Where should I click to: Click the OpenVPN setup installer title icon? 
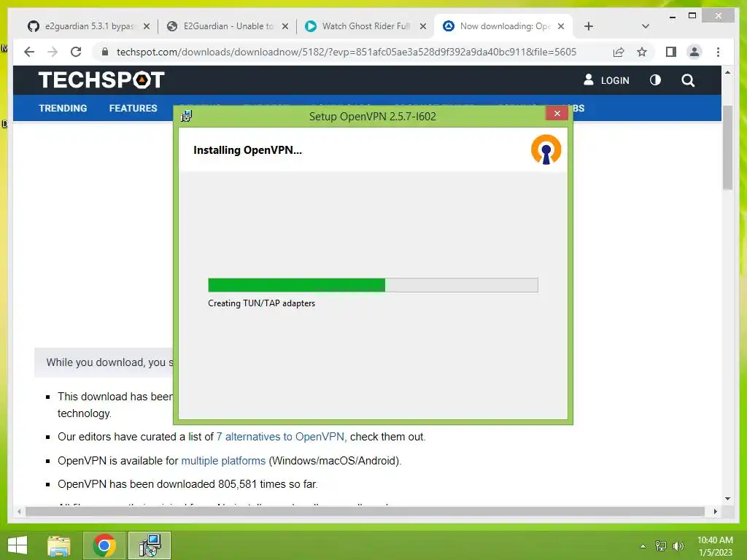click(x=186, y=116)
